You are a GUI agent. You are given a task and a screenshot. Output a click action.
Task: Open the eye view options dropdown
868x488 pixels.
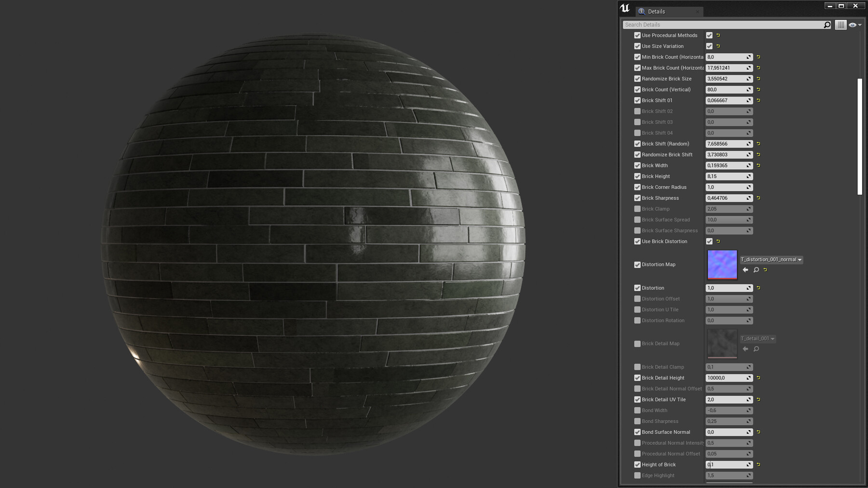[855, 25]
